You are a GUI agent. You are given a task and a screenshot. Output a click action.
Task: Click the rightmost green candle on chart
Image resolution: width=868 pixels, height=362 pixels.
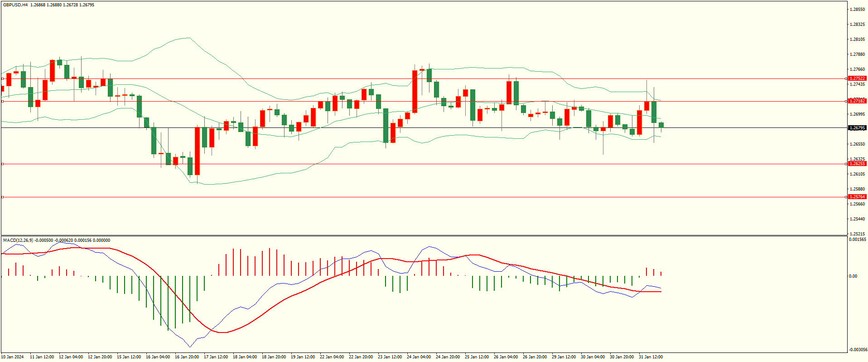[661, 125]
